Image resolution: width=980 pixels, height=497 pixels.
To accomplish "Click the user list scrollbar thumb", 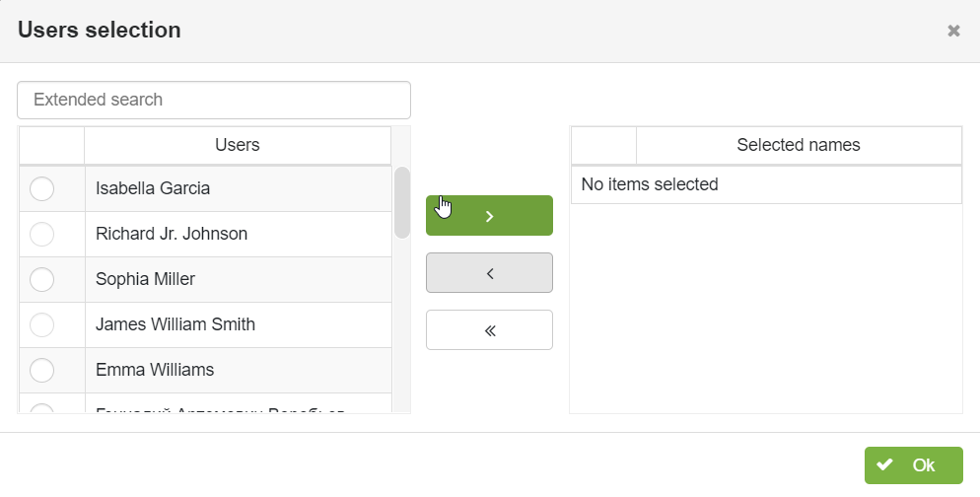I will [402, 202].
